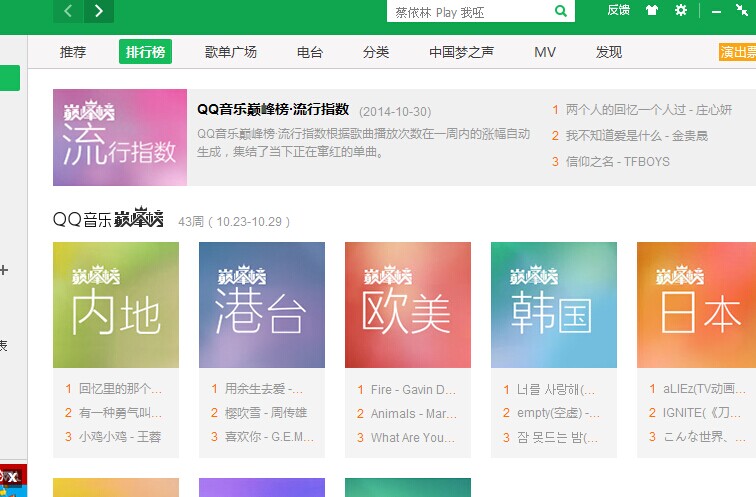Play What Are You…

pos(413,438)
